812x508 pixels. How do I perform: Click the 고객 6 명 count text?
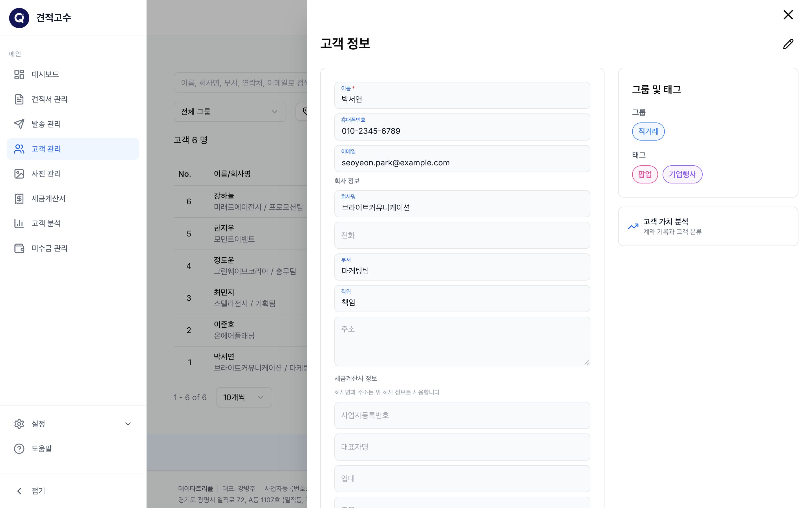(x=191, y=140)
